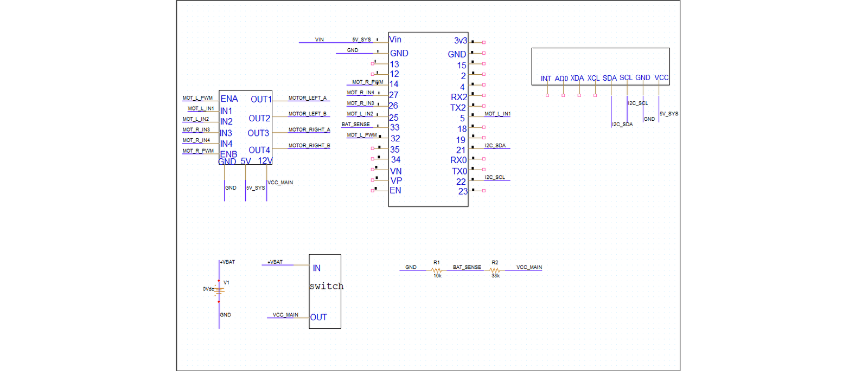This screenshot has width=868, height=376.
Task: Select the switch block label
Action: tap(327, 286)
